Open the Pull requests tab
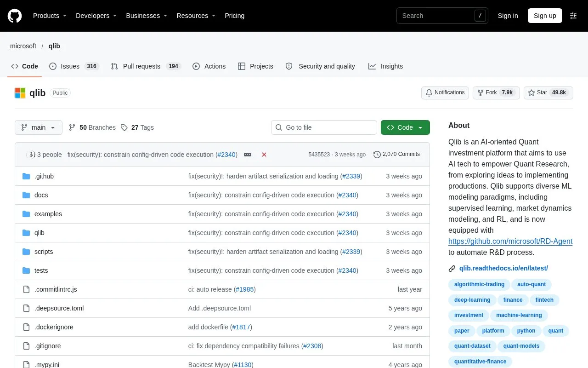The width and height of the screenshot is (588, 368). coord(146,66)
